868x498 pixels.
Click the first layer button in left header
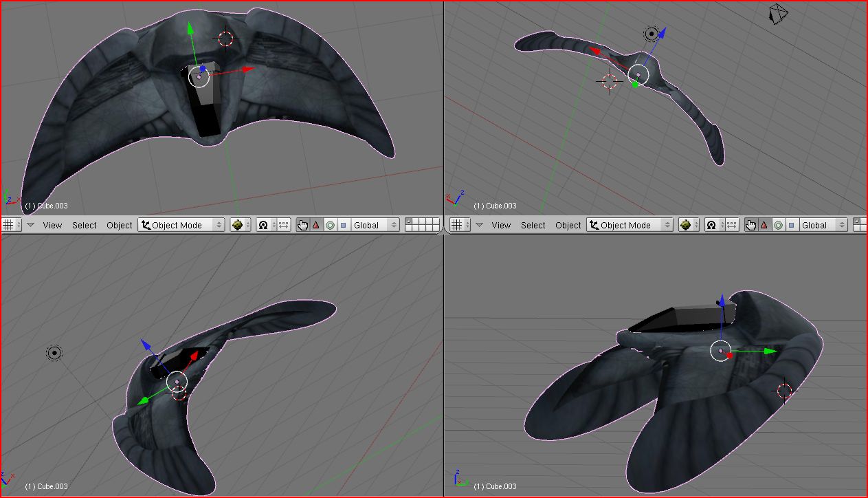pos(409,221)
